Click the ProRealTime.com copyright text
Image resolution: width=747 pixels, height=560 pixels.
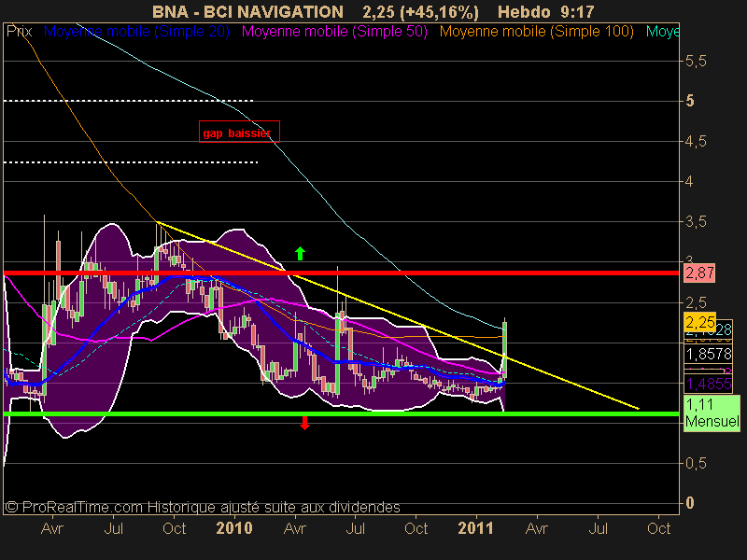(x=202, y=507)
